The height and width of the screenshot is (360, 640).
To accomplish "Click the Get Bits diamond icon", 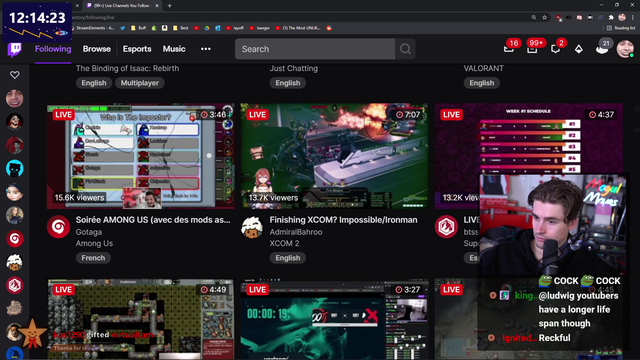I will [579, 49].
